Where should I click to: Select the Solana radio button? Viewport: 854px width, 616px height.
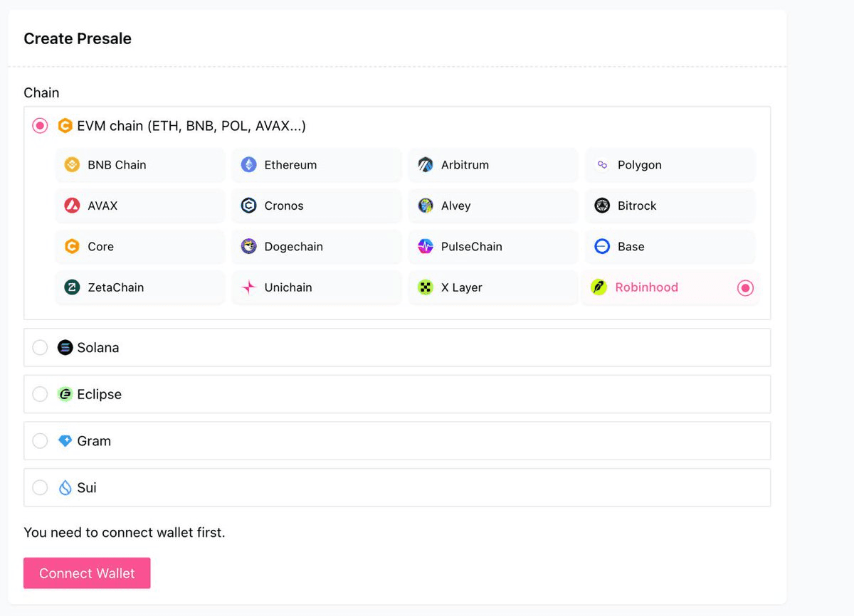(x=41, y=348)
